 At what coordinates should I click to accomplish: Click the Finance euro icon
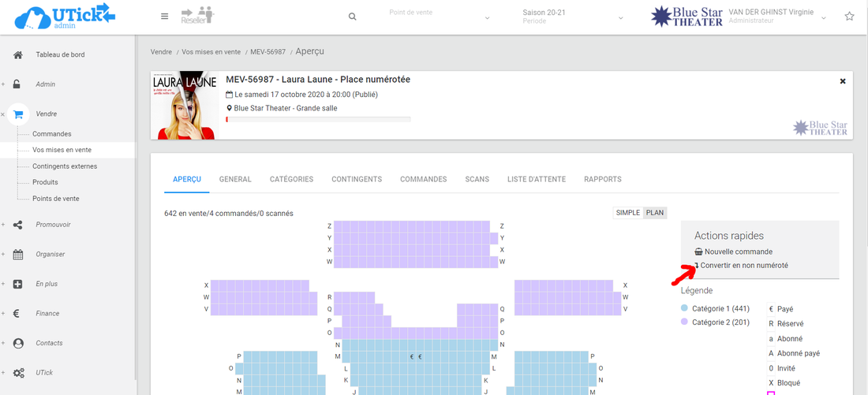(x=18, y=313)
